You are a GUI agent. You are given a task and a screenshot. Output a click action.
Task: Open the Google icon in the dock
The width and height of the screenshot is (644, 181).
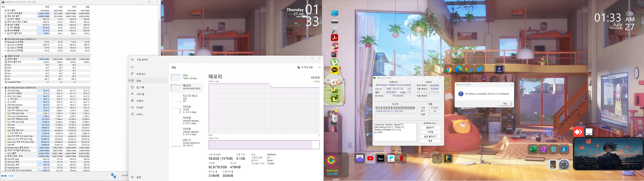click(x=469, y=69)
